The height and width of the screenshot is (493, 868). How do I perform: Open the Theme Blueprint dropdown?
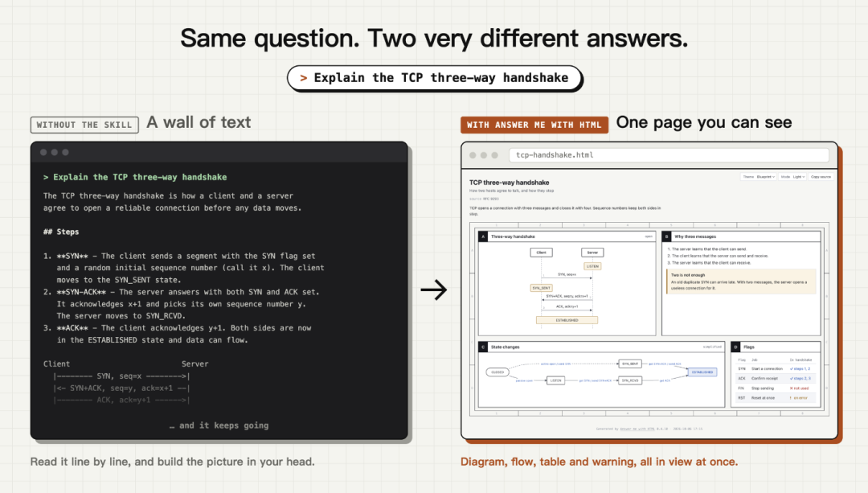[759, 177]
